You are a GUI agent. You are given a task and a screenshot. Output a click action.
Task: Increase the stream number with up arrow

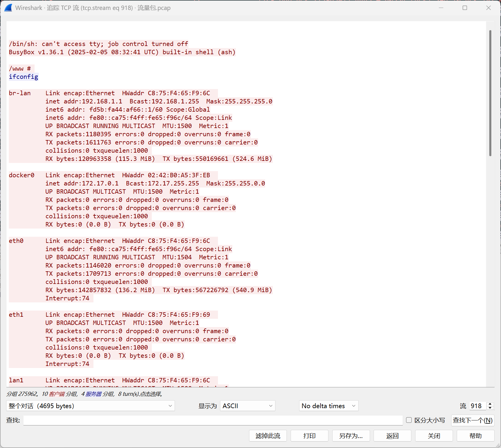point(490,404)
